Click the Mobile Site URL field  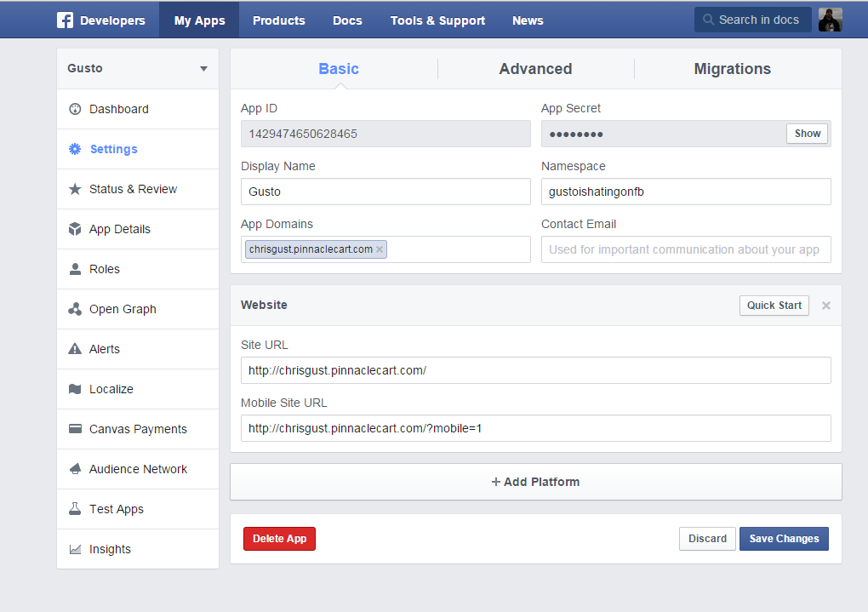click(x=536, y=428)
